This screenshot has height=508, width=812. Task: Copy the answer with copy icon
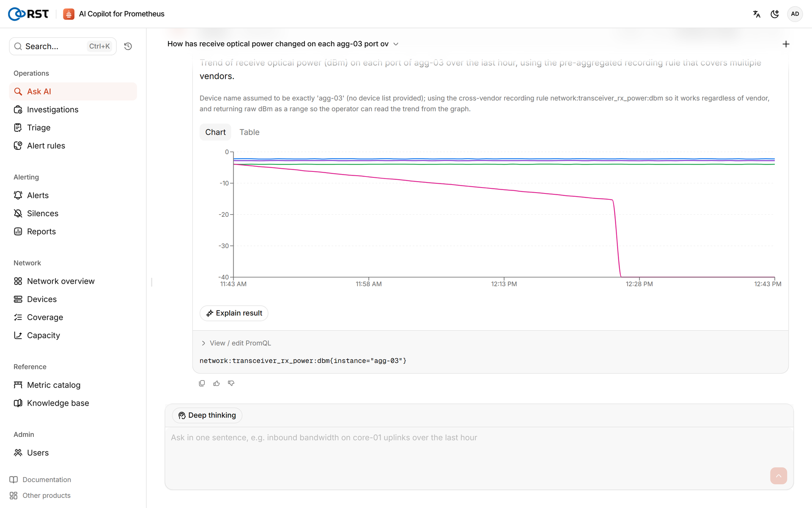[x=202, y=383]
